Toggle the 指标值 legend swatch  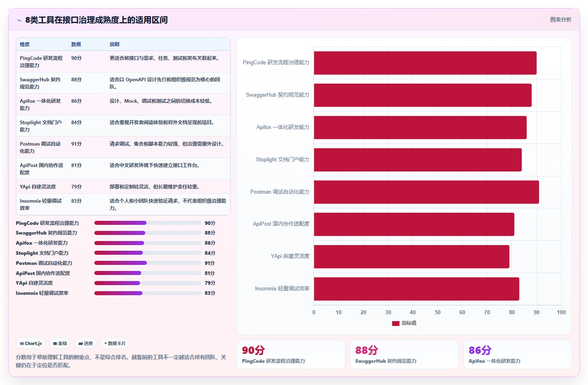(x=396, y=323)
